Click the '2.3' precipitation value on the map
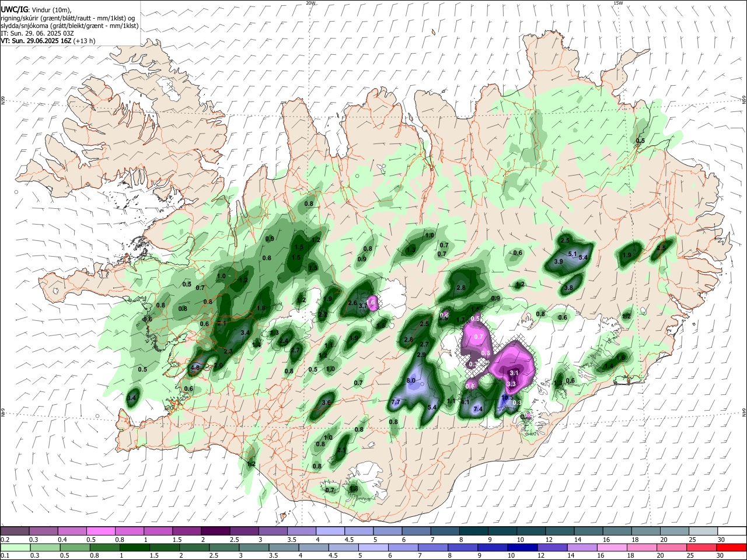The width and height of the screenshot is (747, 560). point(228,351)
